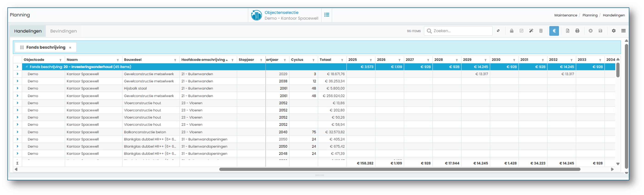Sort by Hoofdcode omschrijving column header

pos(203,60)
